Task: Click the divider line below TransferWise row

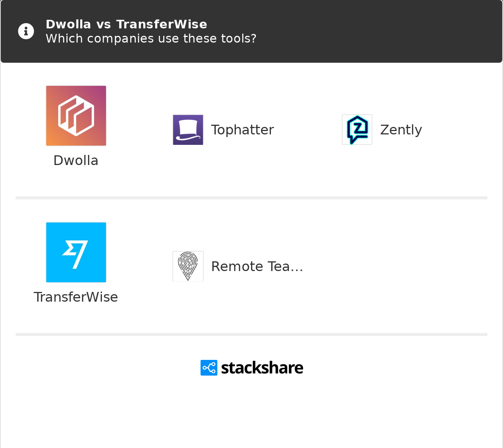Action: click(x=251, y=335)
